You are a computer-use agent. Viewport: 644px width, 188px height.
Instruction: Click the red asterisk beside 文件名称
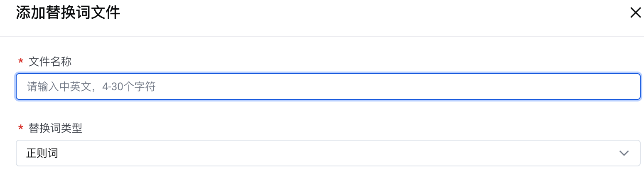pos(20,62)
